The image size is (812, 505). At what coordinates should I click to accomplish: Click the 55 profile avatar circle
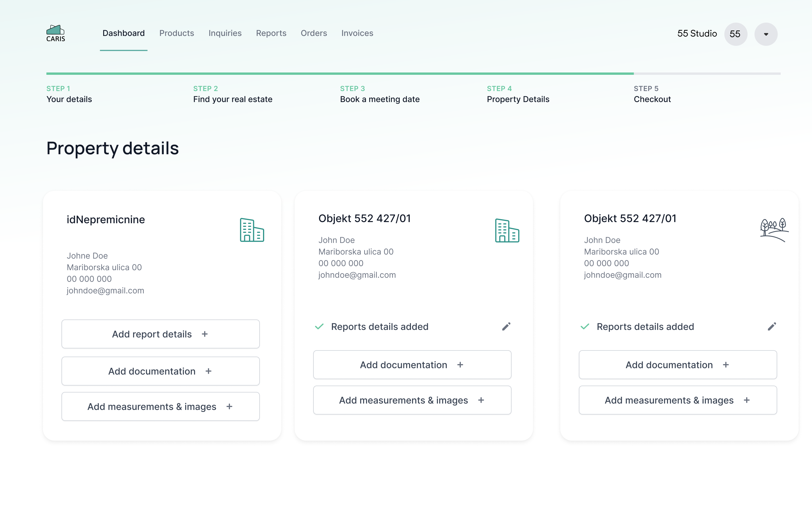[735, 34]
